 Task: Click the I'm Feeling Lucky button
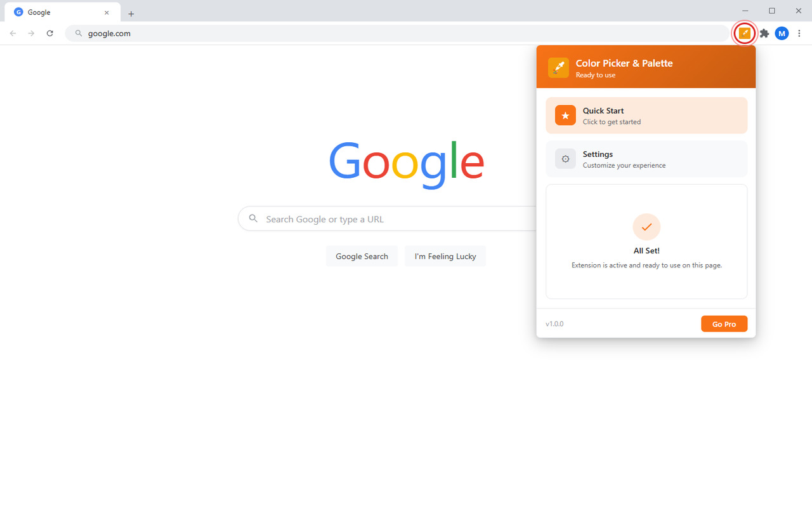pyautogui.click(x=445, y=255)
